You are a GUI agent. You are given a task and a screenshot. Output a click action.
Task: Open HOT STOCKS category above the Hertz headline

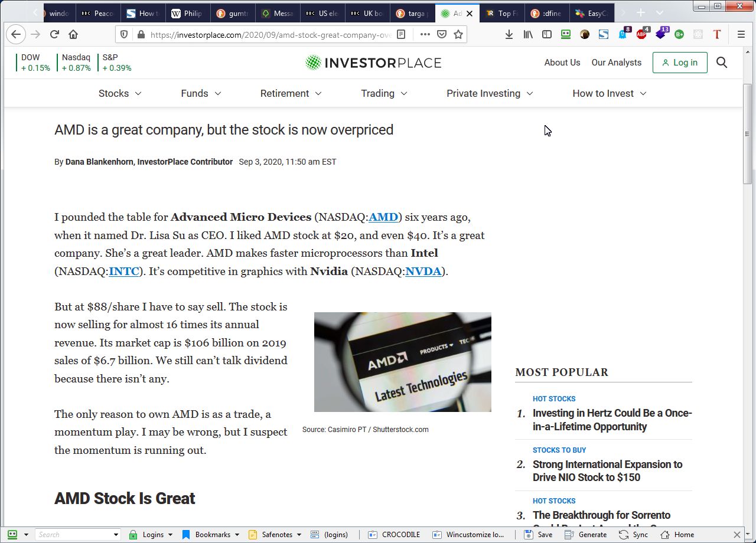[554, 399]
